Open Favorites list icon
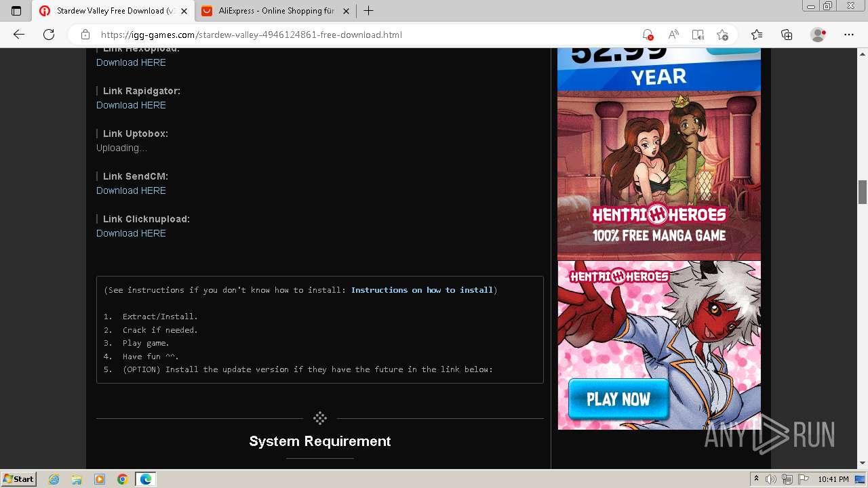Viewport: 868px width, 488px height. pos(757,35)
